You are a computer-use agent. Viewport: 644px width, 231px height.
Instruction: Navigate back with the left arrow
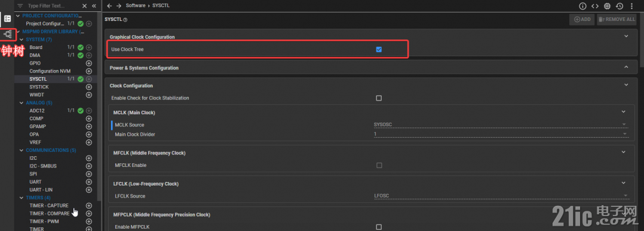[109, 6]
